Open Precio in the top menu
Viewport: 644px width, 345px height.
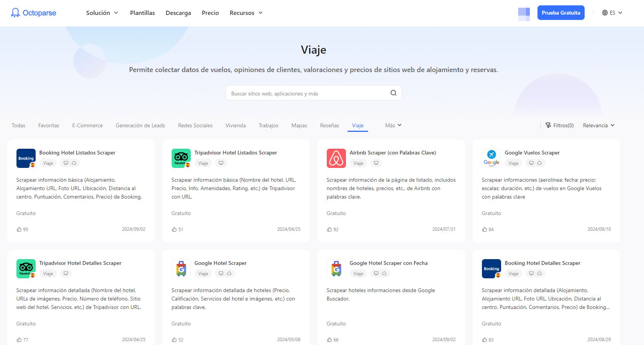pyautogui.click(x=210, y=13)
